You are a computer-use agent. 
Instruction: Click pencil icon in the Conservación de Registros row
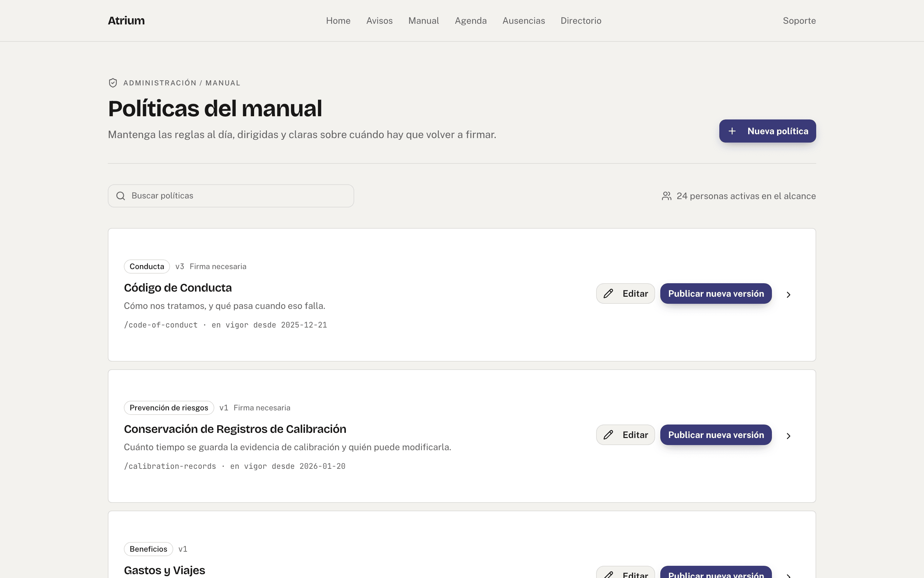point(608,435)
